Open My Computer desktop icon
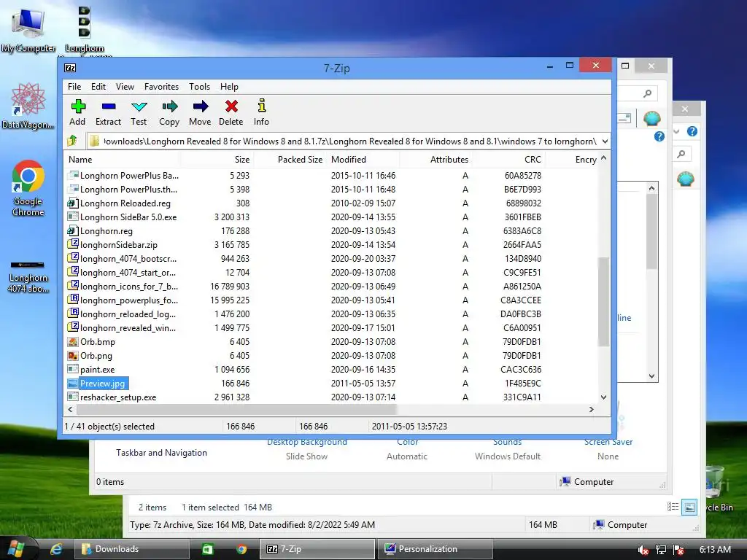The width and height of the screenshot is (747, 560). tap(28, 29)
